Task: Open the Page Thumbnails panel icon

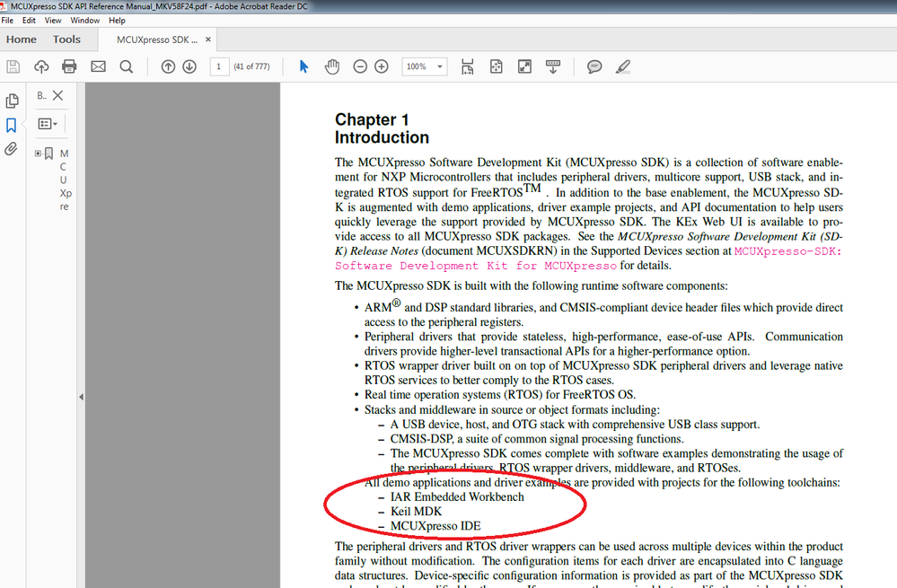Action: tap(12, 101)
